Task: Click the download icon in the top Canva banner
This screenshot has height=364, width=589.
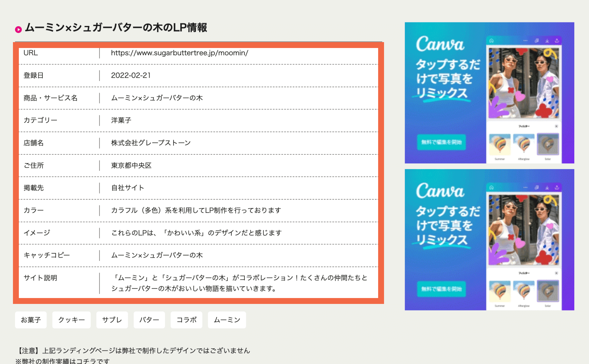Action: pos(547,41)
